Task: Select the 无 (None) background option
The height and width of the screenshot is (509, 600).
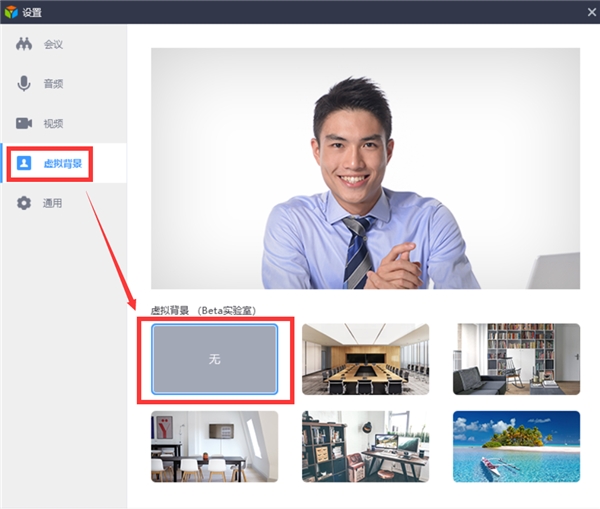Action: pyautogui.click(x=214, y=359)
